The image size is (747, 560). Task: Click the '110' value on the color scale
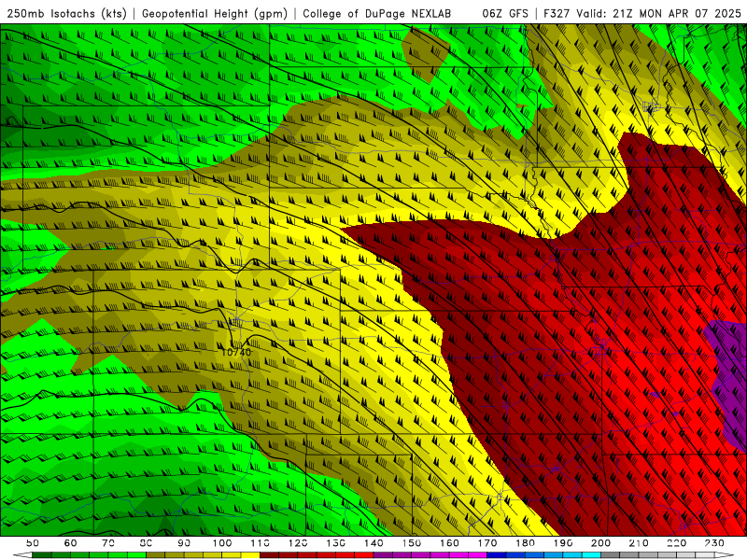click(260, 543)
